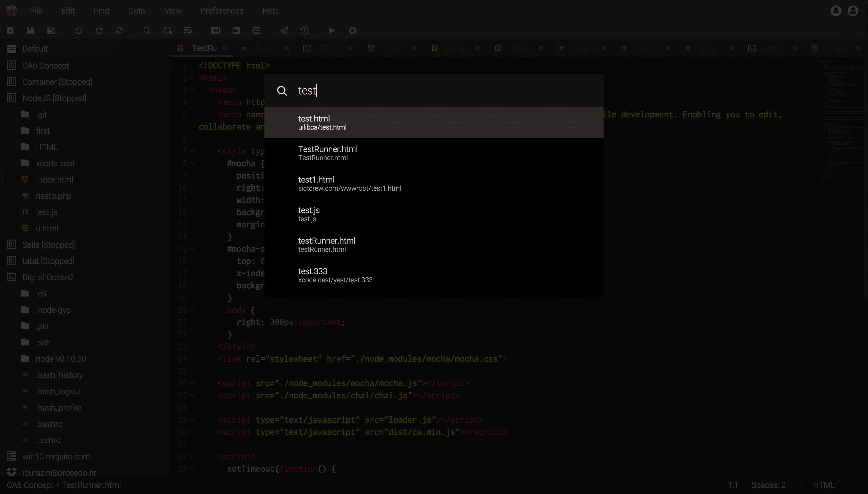Open the file history clock icon

pos(304,31)
